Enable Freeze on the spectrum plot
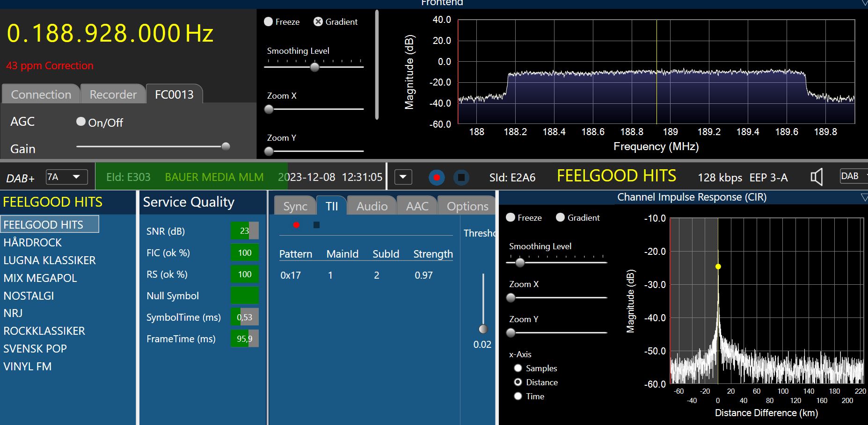The image size is (868, 425). point(269,22)
